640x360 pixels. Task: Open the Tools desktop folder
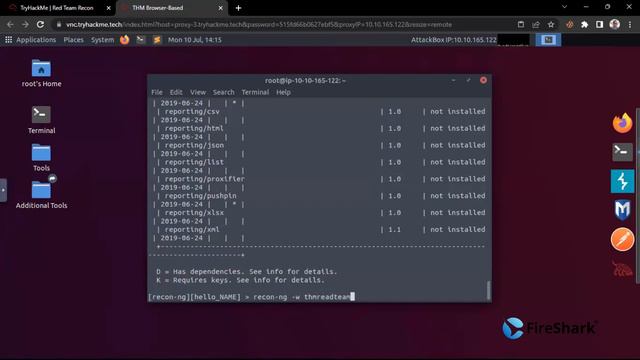pyautogui.click(x=41, y=153)
